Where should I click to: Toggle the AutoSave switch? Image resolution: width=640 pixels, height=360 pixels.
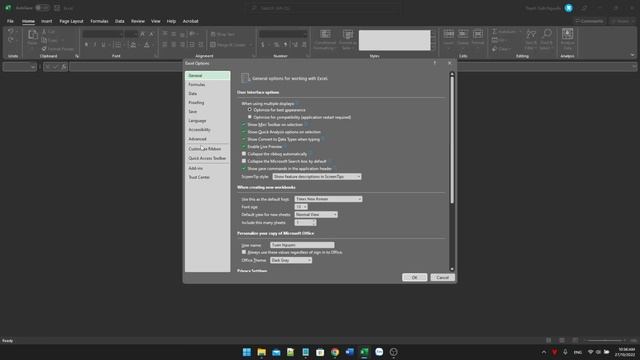[x=42, y=8]
